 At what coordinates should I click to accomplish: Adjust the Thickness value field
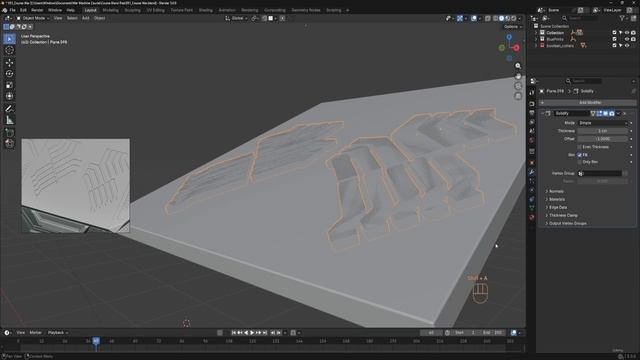coord(603,131)
